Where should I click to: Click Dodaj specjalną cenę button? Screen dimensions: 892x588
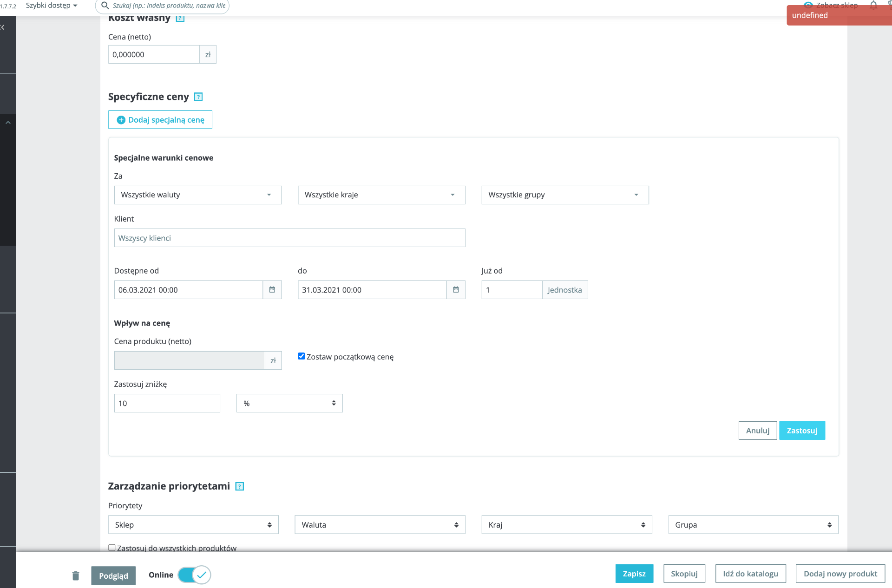click(160, 120)
